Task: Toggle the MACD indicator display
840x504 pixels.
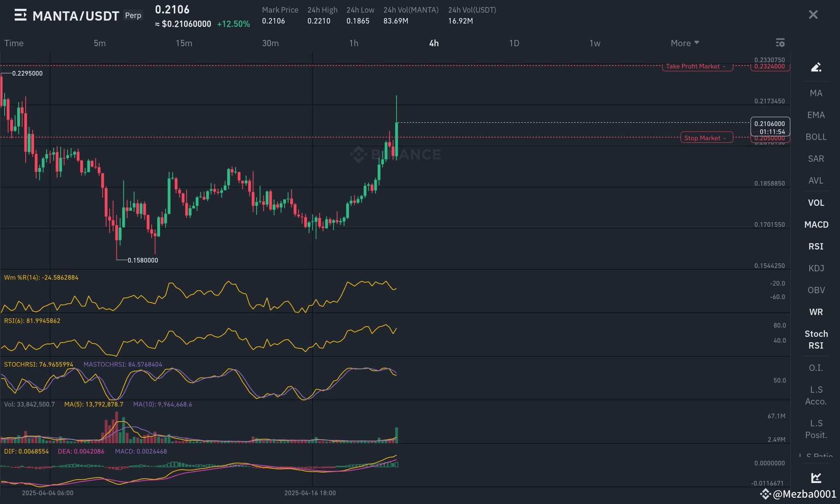Action: click(x=815, y=224)
